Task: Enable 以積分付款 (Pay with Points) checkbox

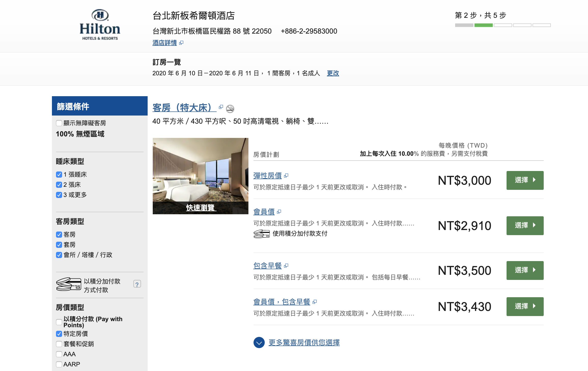Action: tap(59, 322)
